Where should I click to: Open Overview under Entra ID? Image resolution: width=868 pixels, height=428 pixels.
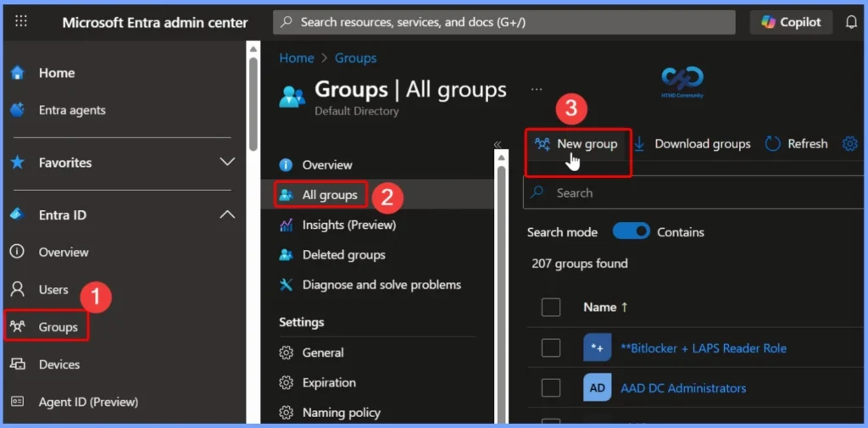coord(63,252)
